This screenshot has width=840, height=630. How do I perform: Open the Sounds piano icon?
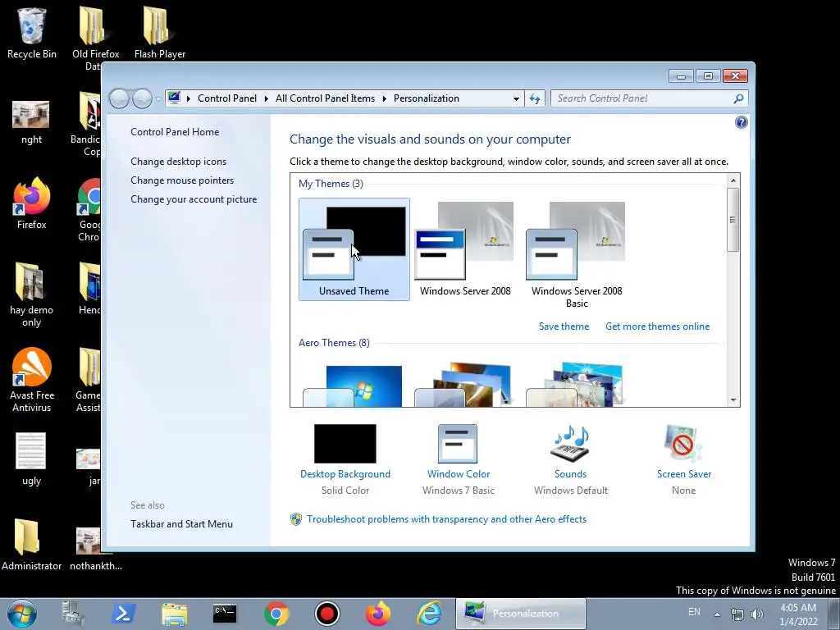point(570,444)
